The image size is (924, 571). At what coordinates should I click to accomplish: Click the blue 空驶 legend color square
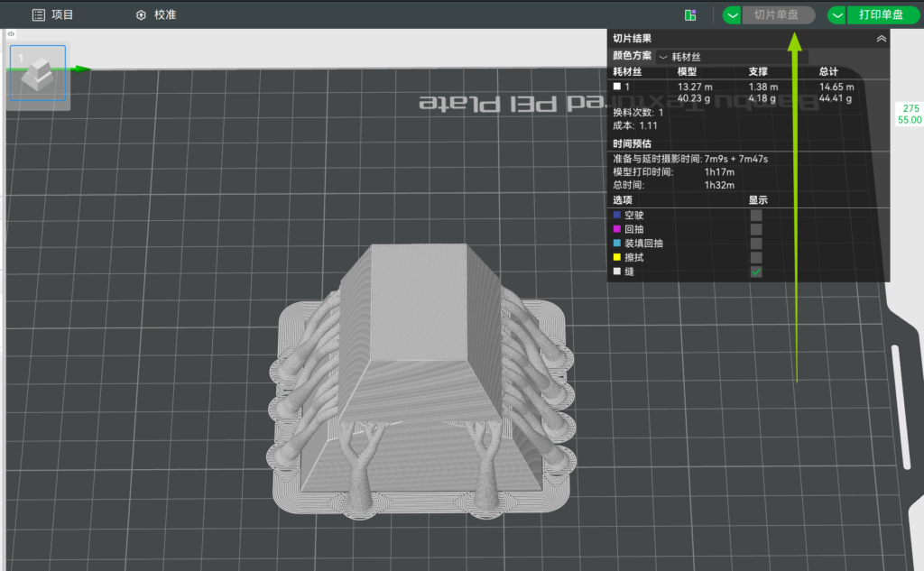[617, 216]
